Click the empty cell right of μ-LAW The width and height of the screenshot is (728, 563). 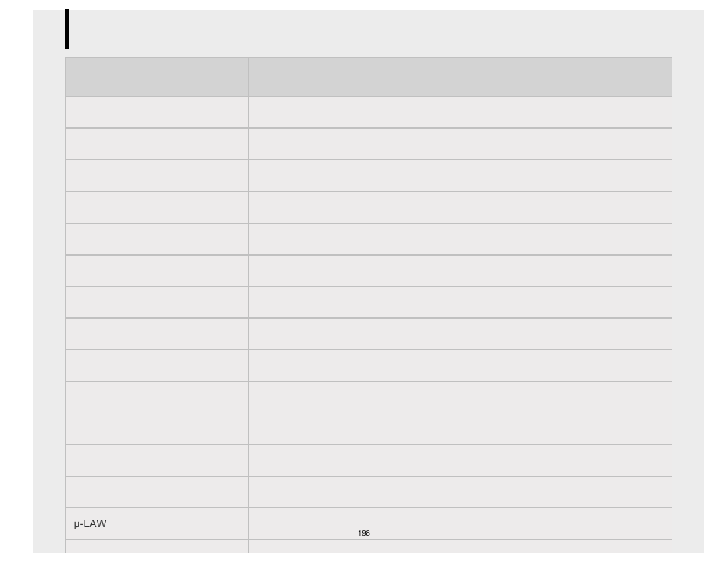tap(460, 523)
